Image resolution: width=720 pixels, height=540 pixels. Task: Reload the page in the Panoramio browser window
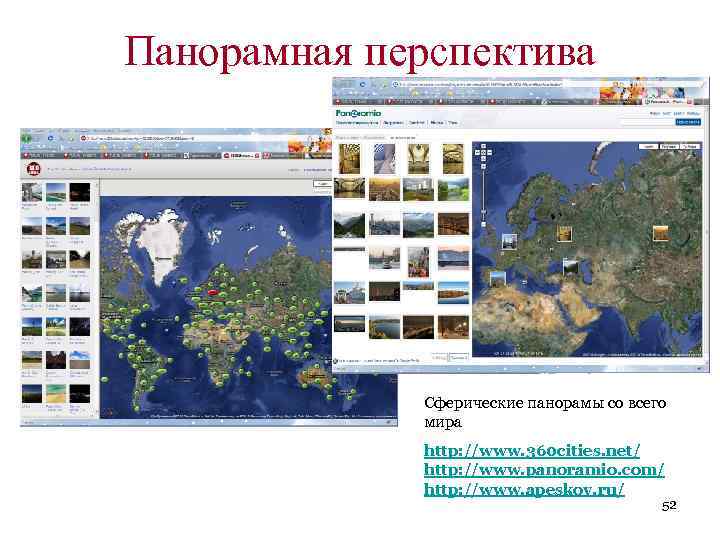(x=362, y=84)
